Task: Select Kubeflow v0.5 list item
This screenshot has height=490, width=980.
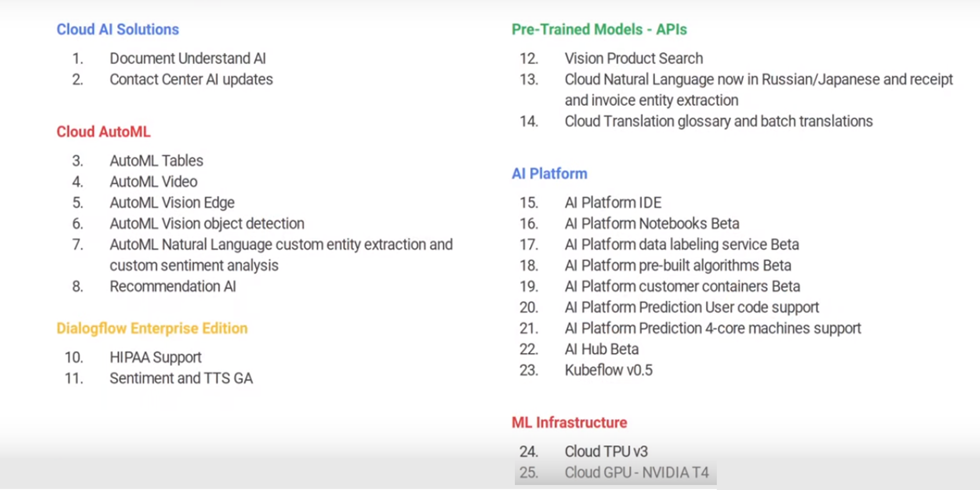Action: click(608, 370)
